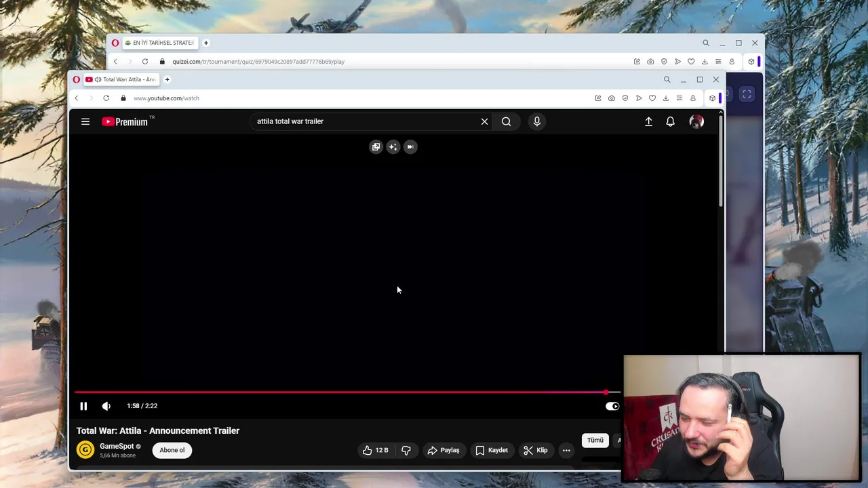Click the YouTube search magnifier button
The image size is (868, 488).
[507, 121]
